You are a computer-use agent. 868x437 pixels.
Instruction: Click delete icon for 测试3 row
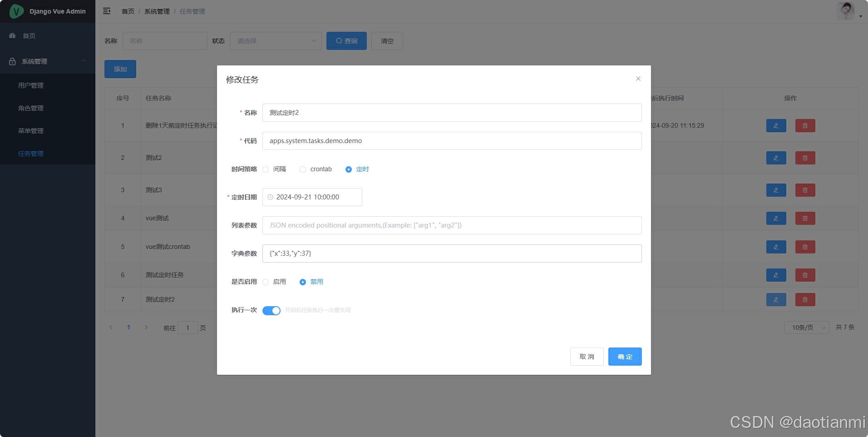(805, 190)
